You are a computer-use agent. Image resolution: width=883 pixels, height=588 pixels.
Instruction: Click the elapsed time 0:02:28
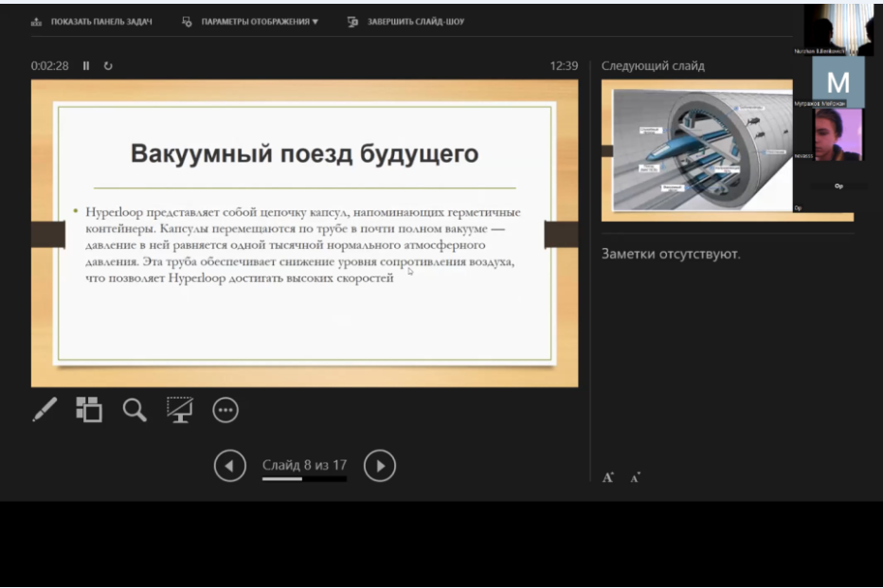coord(49,66)
